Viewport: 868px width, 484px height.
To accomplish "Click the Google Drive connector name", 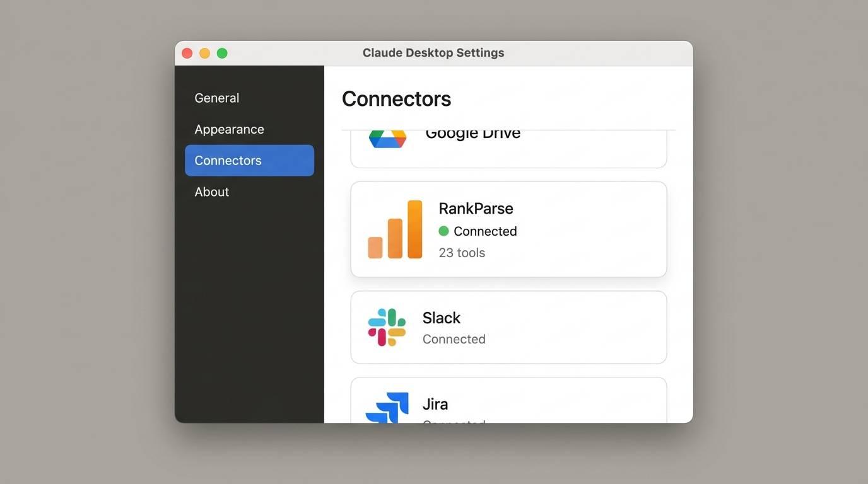I will coord(473,134).
